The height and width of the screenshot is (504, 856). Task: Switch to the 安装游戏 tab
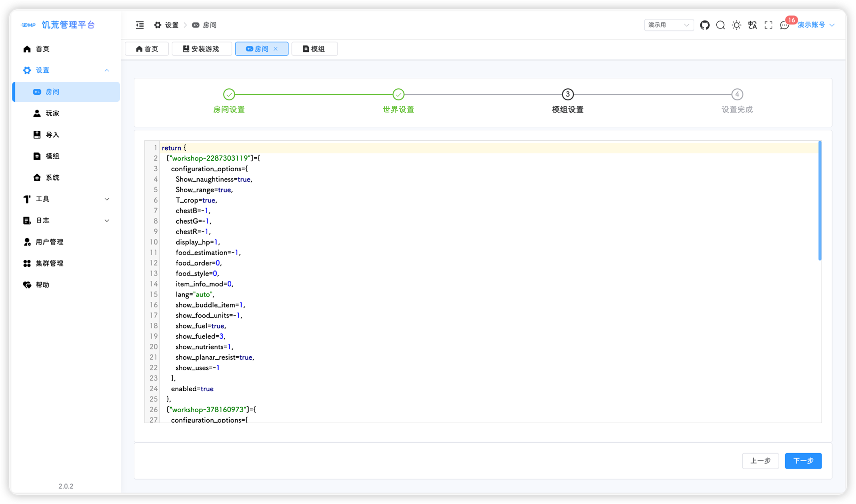(201, 49)
